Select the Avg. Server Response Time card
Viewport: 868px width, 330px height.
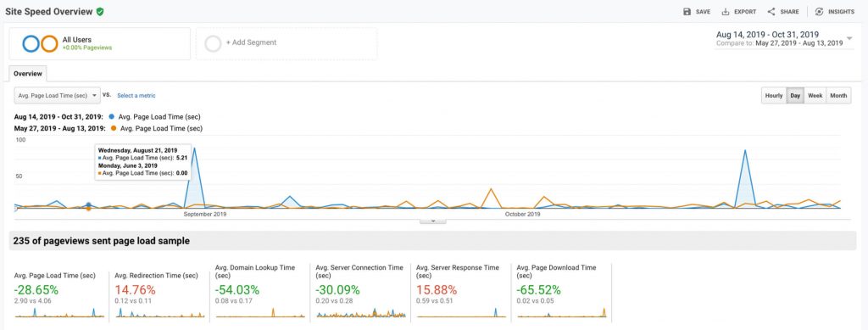point(460,294)
